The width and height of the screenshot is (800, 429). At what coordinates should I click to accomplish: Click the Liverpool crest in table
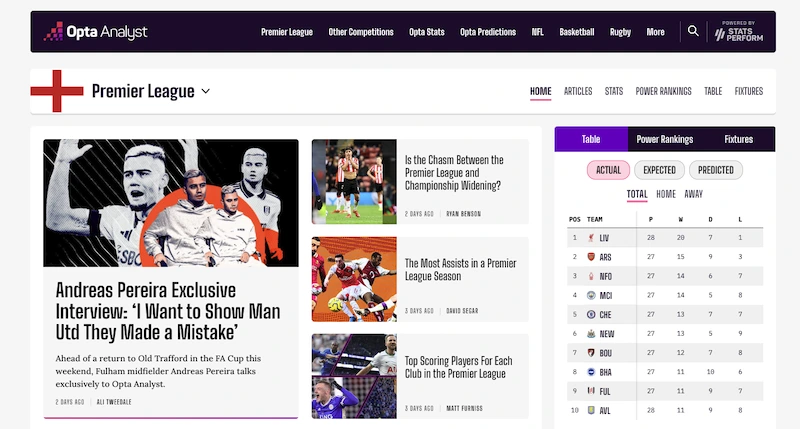coord(591,238)
